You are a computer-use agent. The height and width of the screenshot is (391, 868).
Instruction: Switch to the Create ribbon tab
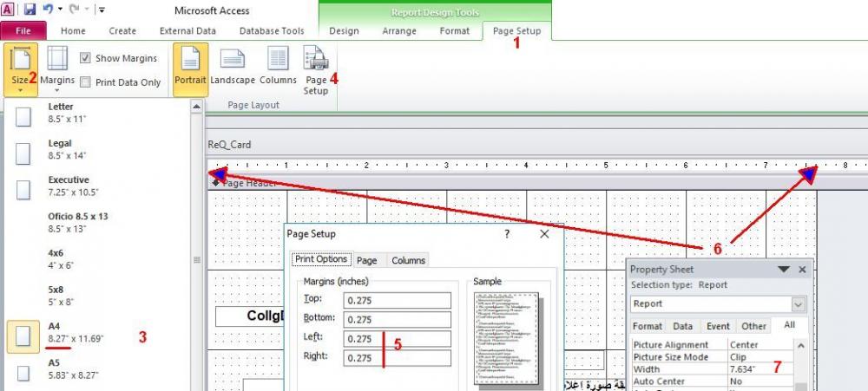click(122, 31)
